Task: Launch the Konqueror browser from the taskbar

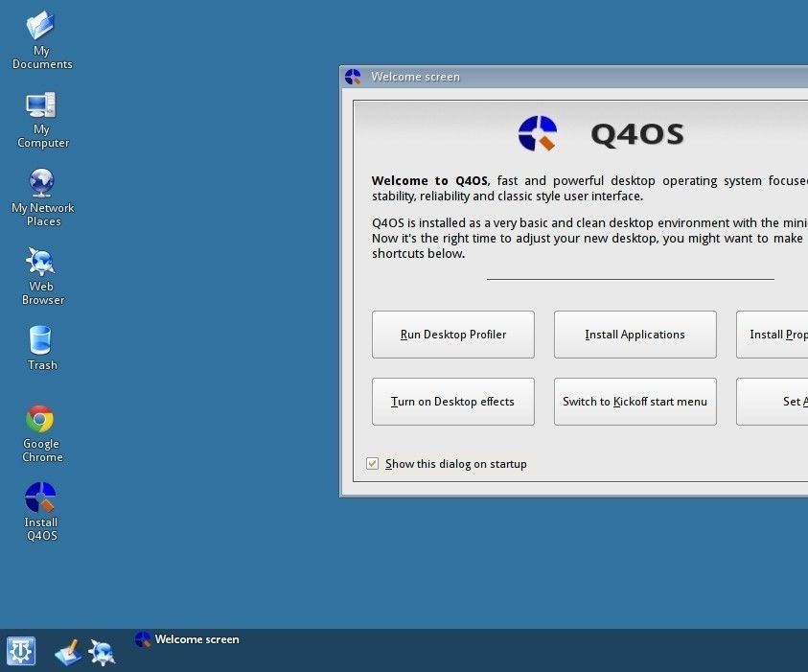Action: coord(102,653)
